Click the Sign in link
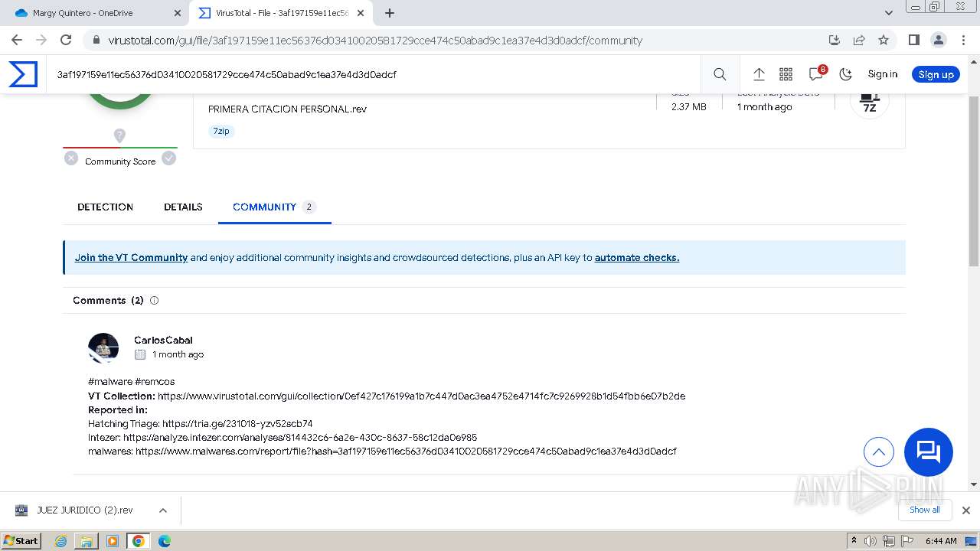980x551 pixels. coord(882,74)
